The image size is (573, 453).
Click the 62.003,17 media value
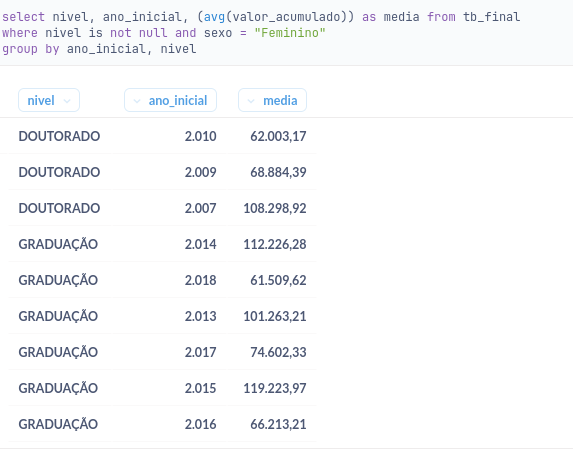(x=278, y=136)
